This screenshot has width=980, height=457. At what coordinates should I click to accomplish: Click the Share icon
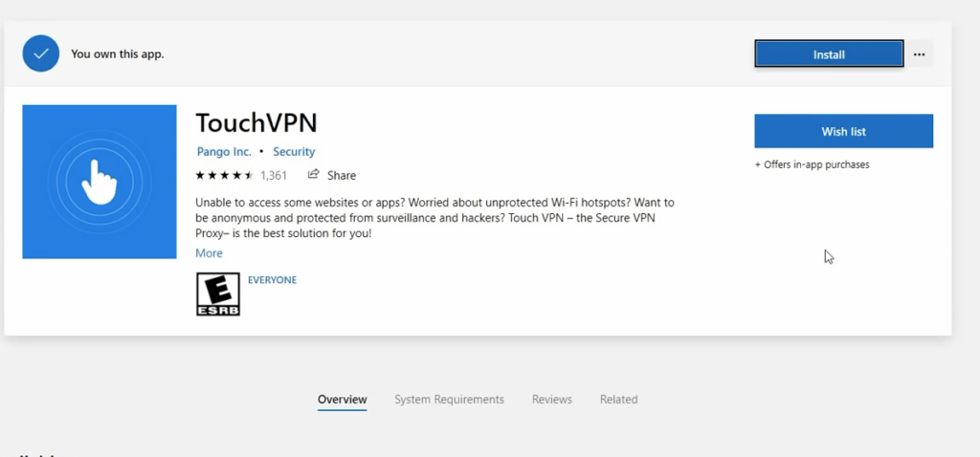coord(313,174)
